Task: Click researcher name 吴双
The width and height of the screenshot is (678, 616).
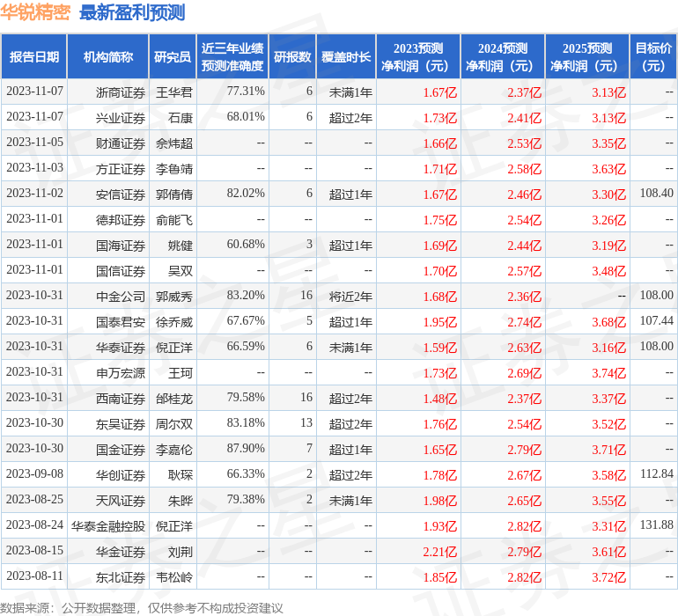Action: click(181, 271)
